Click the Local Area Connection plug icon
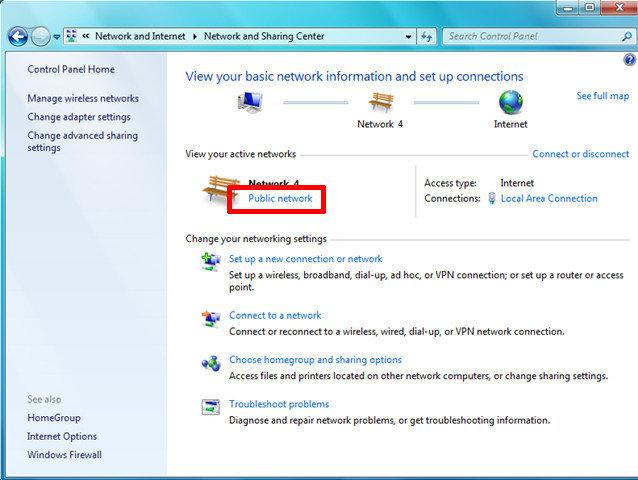The width and height of the screenshot is (638, 480). [492, 198]
